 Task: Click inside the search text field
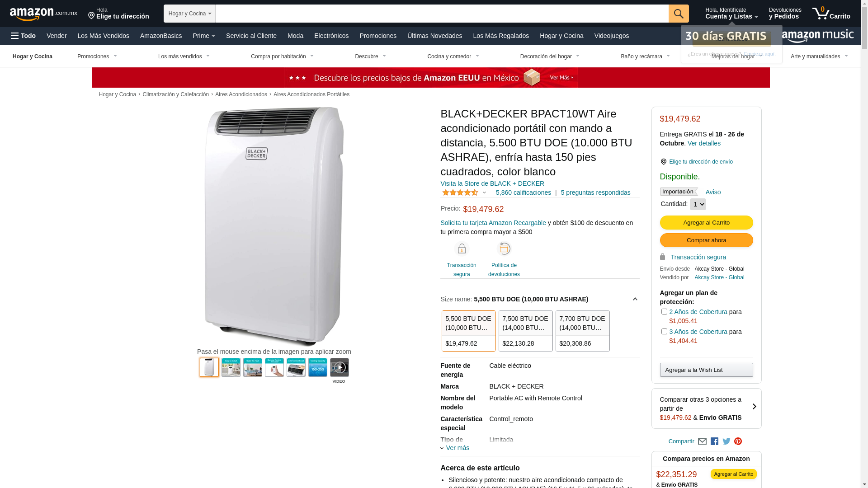442,14
